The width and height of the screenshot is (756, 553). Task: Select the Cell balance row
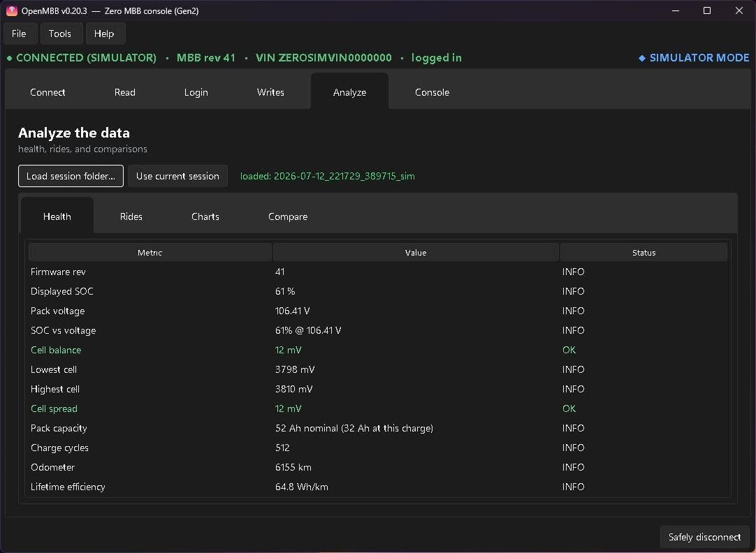pyautogui.click(x=378, y=350)
